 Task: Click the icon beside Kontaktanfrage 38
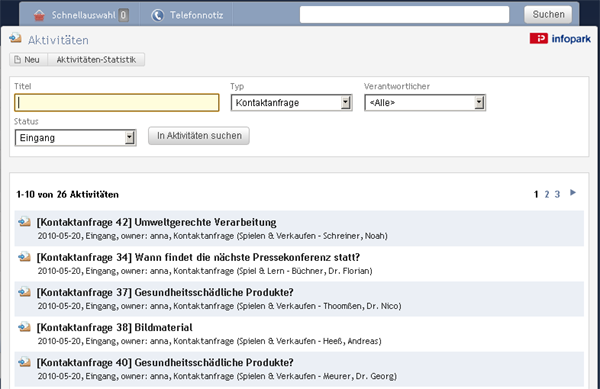click(24, 327)
